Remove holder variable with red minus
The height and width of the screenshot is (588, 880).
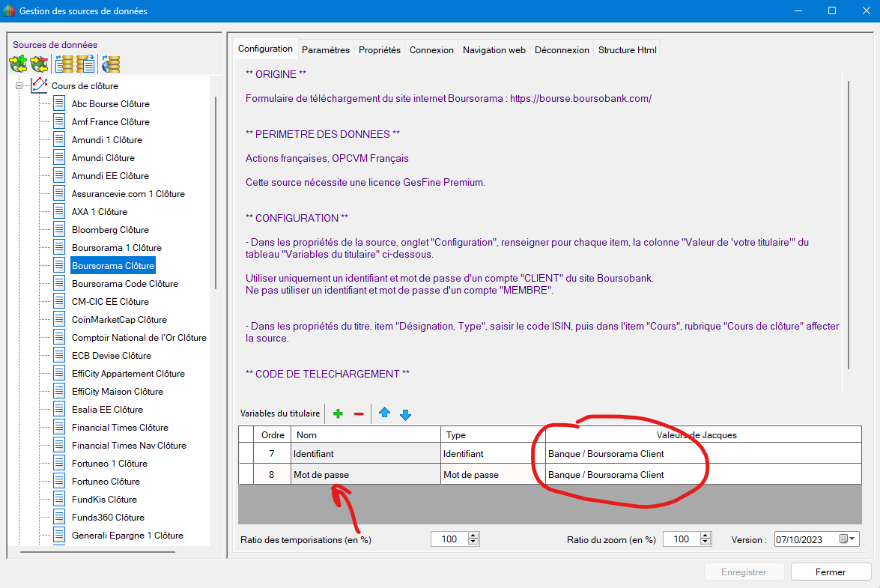(359, 413)
